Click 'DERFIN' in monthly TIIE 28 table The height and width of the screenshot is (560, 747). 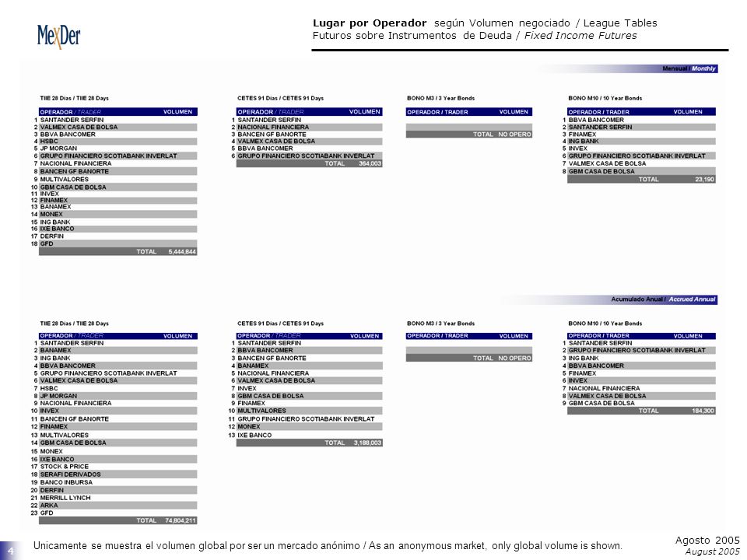pos(51,236)
